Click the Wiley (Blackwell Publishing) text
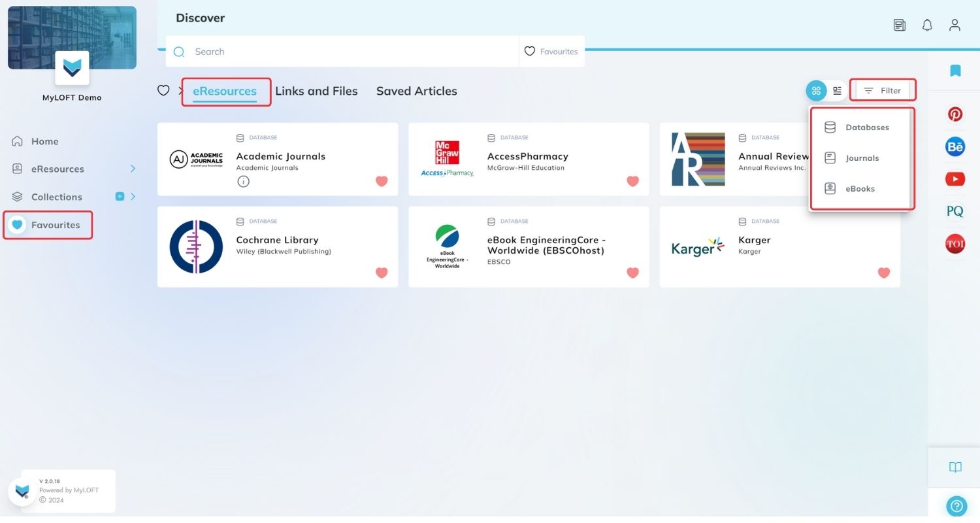980x523 pixels. tap(284, 252)
